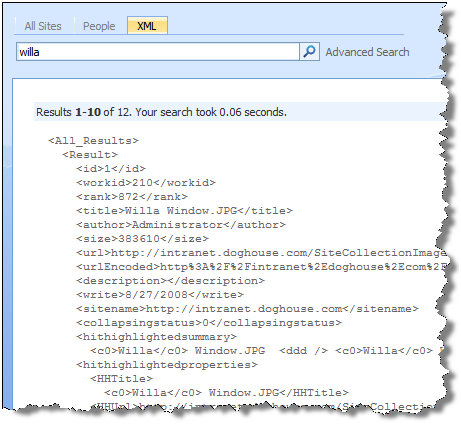This screenshot has width=461, height=425.
Task: Click the size 383610 line
Action: (x=142, y=239)
